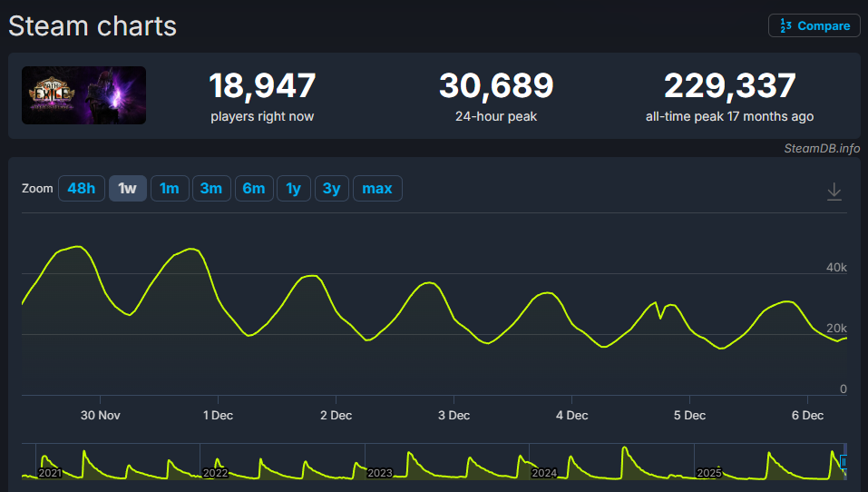Switch zoom to 3m
The width and height of the screenshot is (868, 492).
[211, 189]
